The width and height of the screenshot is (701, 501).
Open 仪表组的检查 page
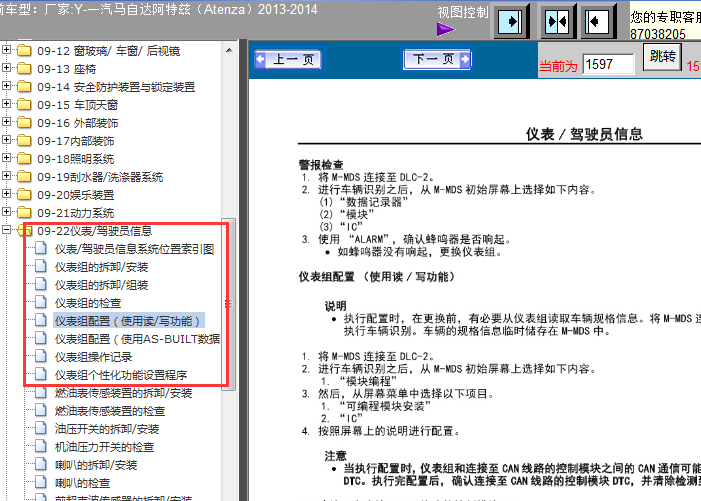88,303
